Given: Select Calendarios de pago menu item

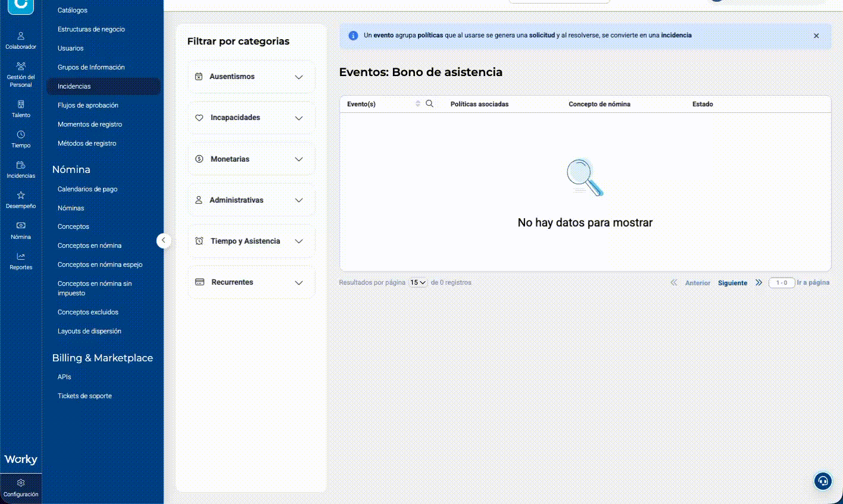Looking at the screenshot, I should (x=87, y=189).
